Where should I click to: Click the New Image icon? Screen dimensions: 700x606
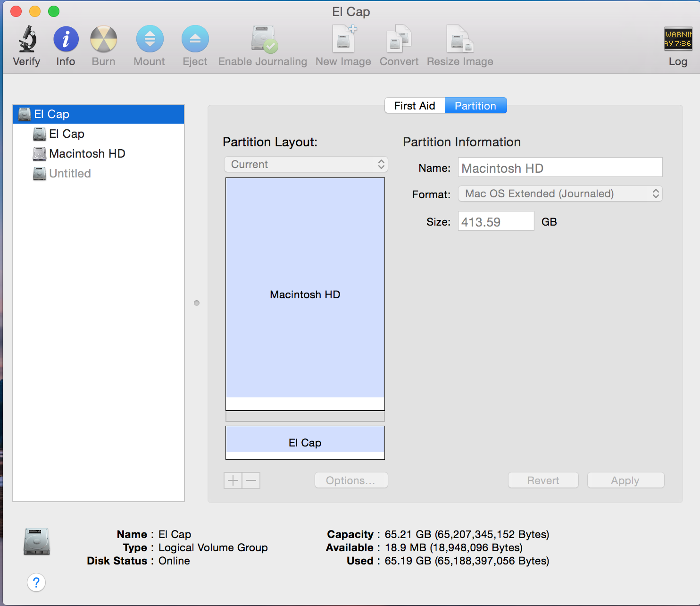coord(344,39)
